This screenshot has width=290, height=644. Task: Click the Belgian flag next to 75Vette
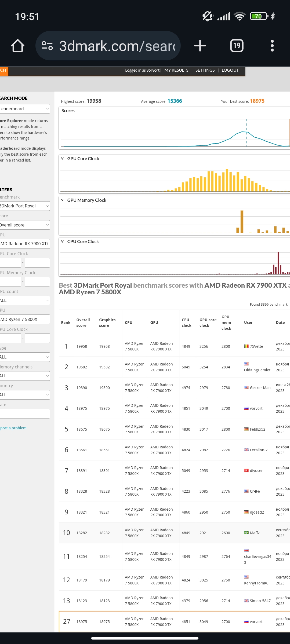[x=246, y=346]
